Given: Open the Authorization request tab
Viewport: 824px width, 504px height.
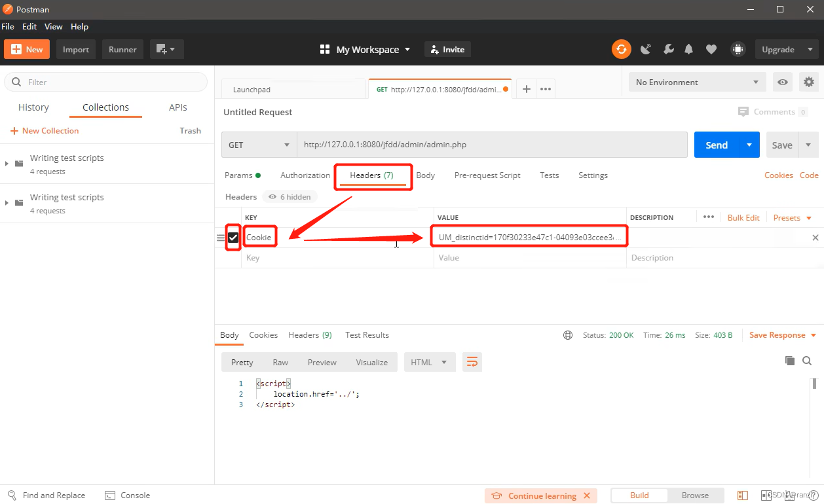Looking at the screenshot, I should [305, 175].
